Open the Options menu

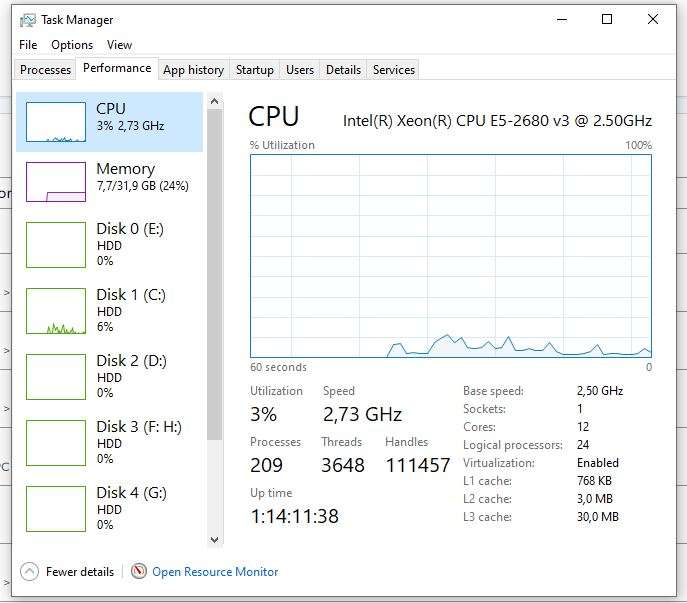(72, 45)
